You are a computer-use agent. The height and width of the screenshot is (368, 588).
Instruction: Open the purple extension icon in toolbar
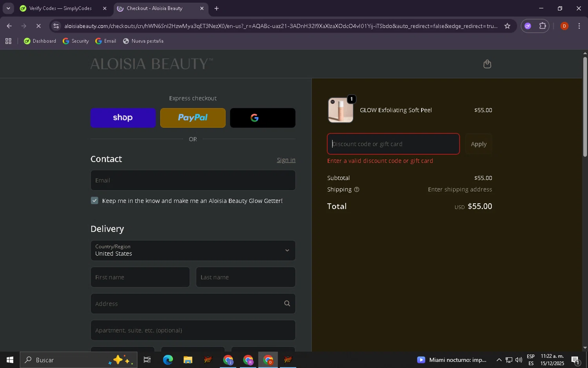pyautogui.click(x=528, y=26)
